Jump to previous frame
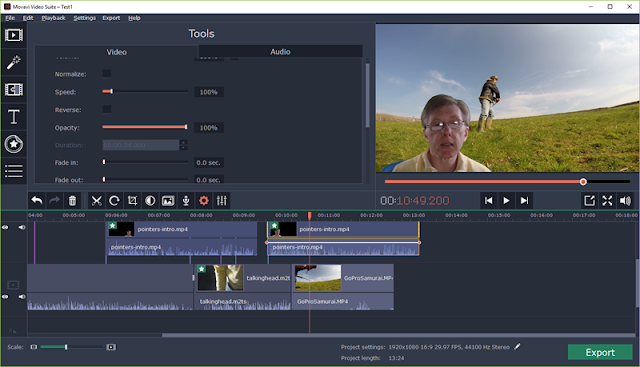 click(488, 200)
